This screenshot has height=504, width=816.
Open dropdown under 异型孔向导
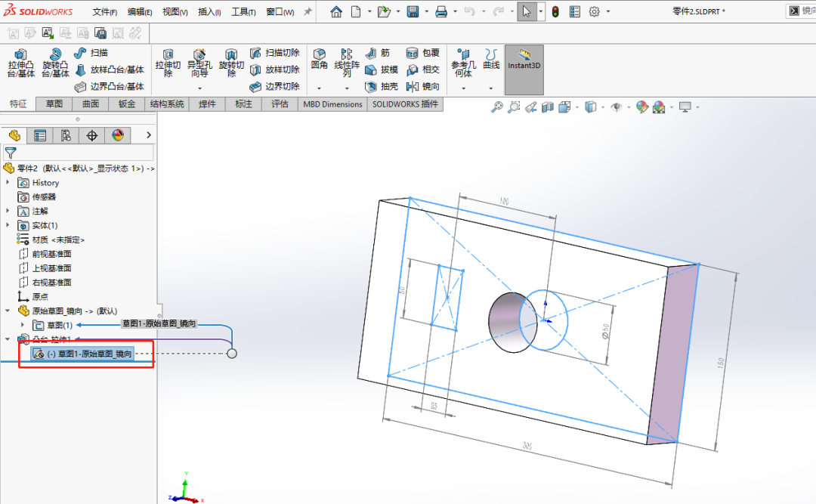click(199, 88)
